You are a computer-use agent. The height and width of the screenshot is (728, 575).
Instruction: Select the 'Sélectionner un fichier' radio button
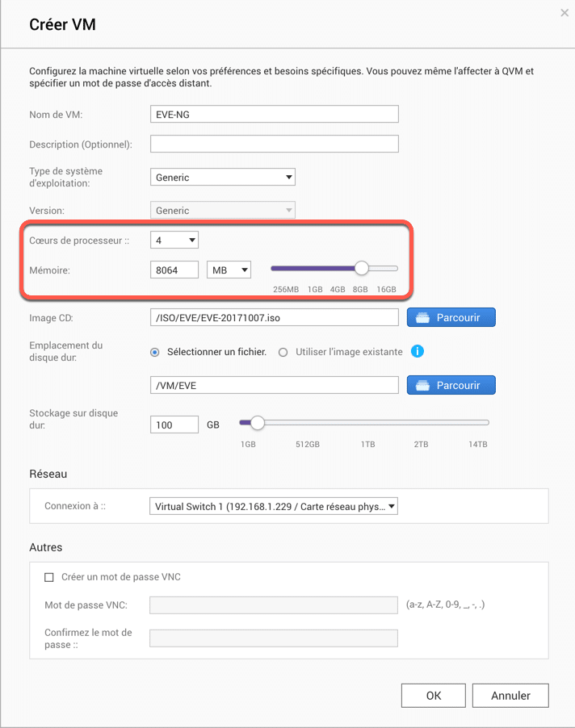pos(155,353)
